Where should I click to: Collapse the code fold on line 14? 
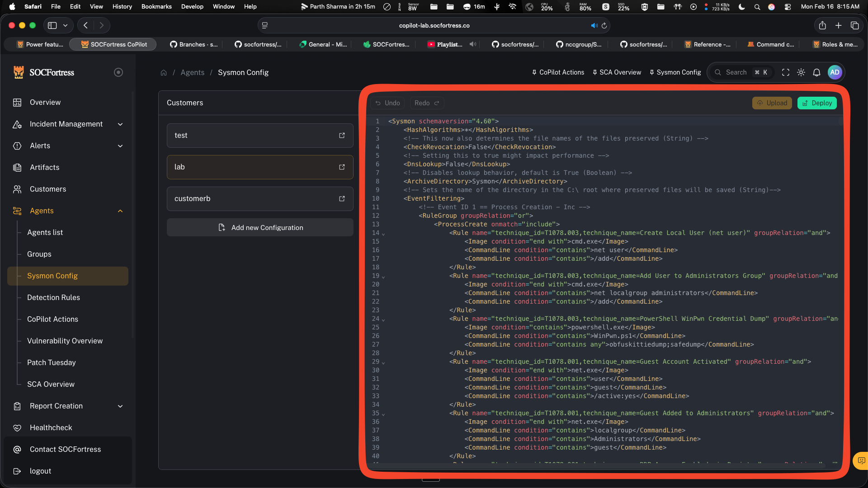383,234
